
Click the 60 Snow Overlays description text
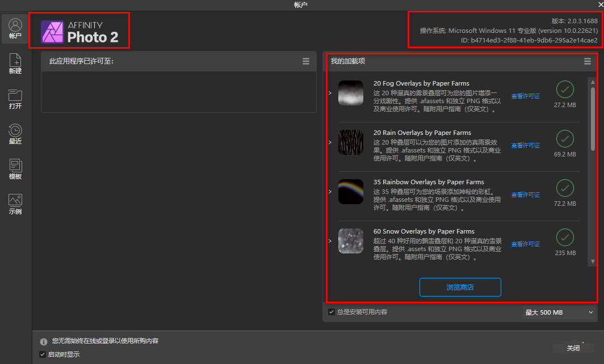tap(437, 249)
